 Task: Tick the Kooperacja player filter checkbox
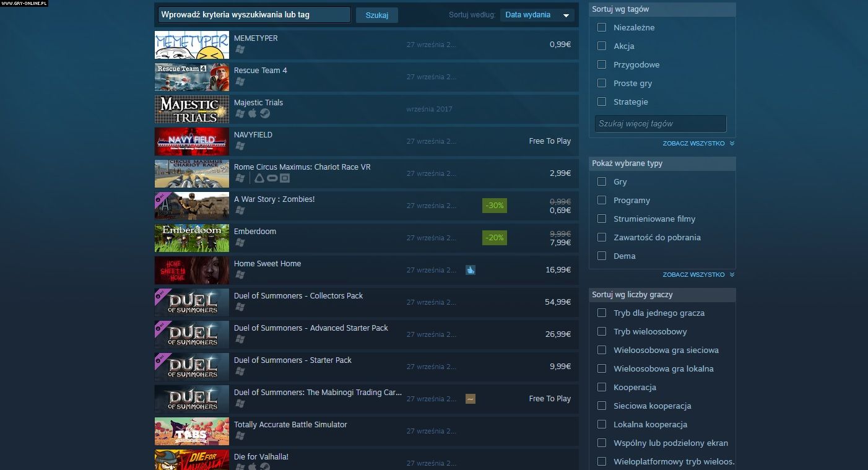602,387
